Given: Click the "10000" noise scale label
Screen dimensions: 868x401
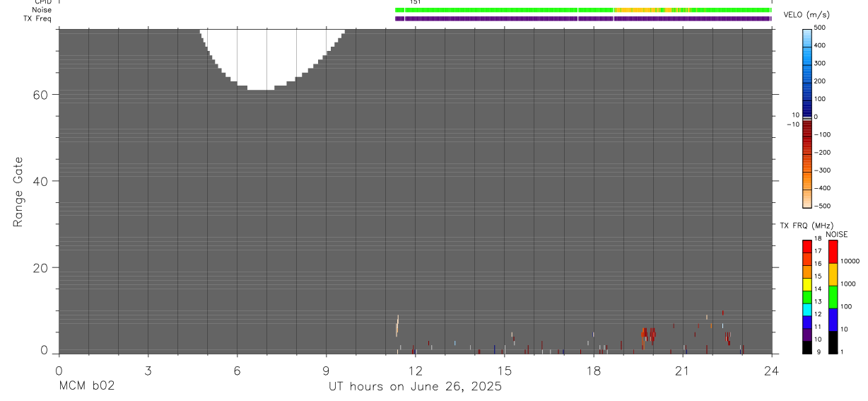Looking at the screenshot, I should click(x=849, y=261).
